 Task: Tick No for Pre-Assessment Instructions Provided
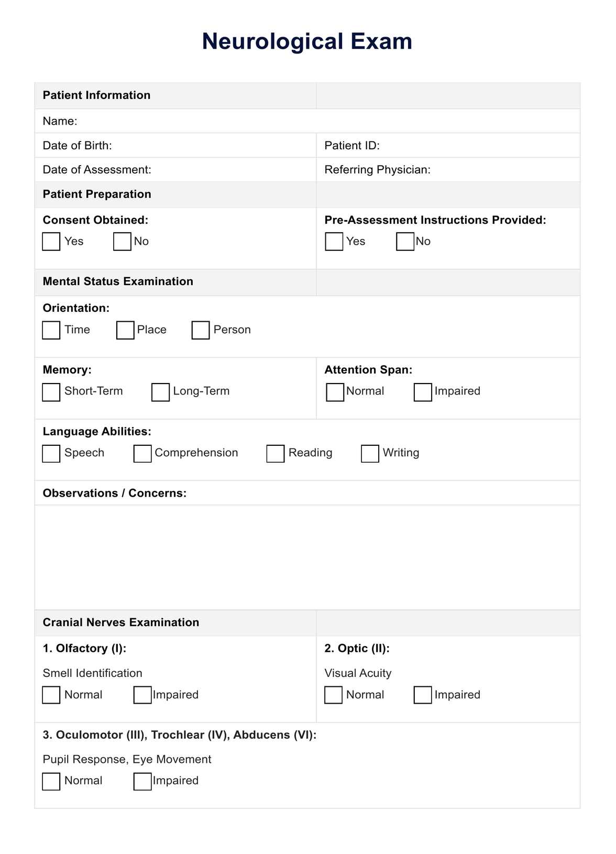pos(405,242)
